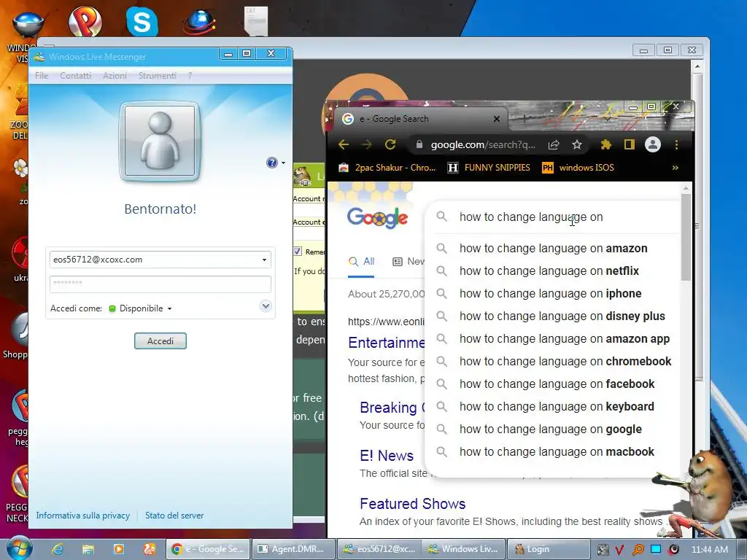
Task: Select suggestion ending with chromebook
Action: click(x=554, y=362)
